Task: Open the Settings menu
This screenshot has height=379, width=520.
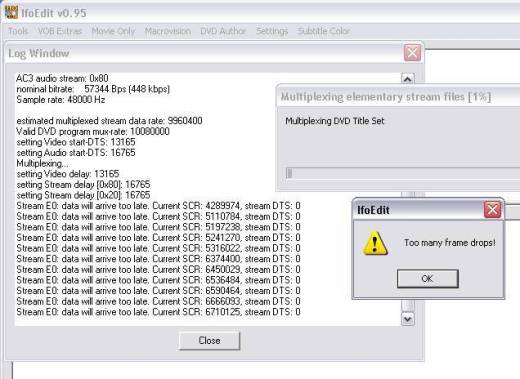Action: (x=272, y=31)
